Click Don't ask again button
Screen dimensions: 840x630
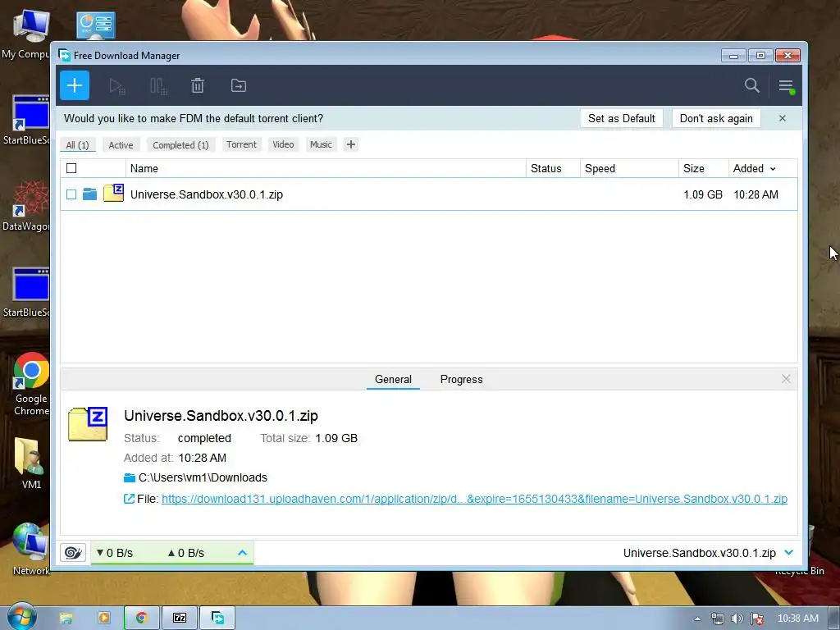pos(716,118)
